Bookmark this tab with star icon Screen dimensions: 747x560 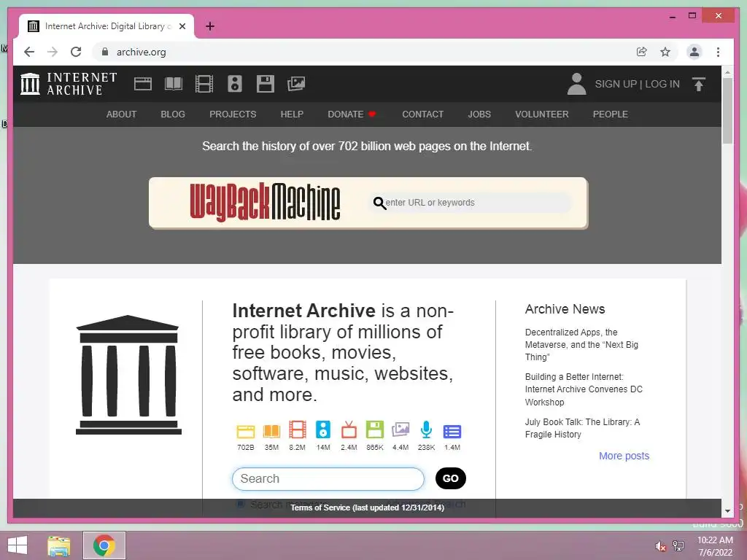(x=665, y=52)
